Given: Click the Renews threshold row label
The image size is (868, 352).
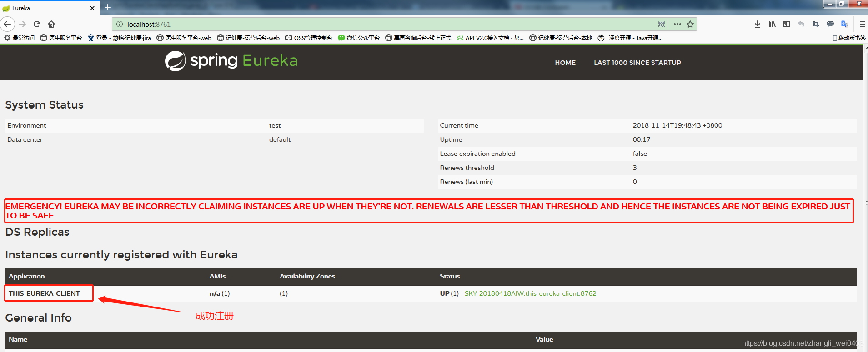Looking at the screenshot, I should click(467, 168).
